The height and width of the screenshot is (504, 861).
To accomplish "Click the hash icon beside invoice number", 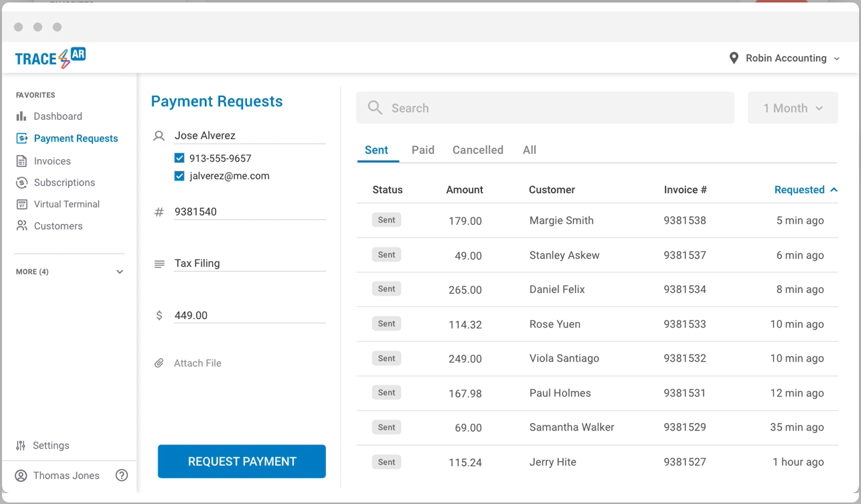I will (x=159, y=212).
